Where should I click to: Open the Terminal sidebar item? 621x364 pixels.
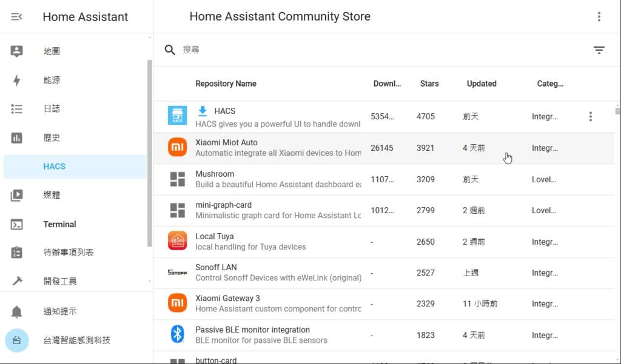[59, 224]
